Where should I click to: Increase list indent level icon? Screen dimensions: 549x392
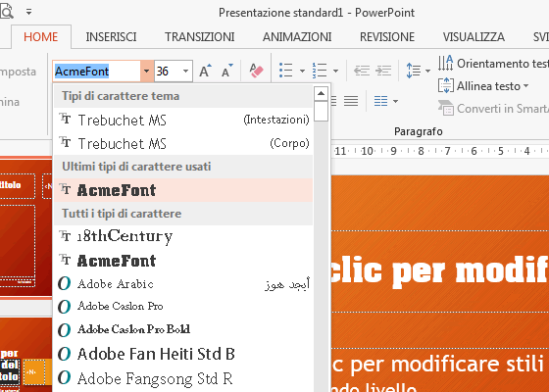pyautogui.click(x=383, y=71)
